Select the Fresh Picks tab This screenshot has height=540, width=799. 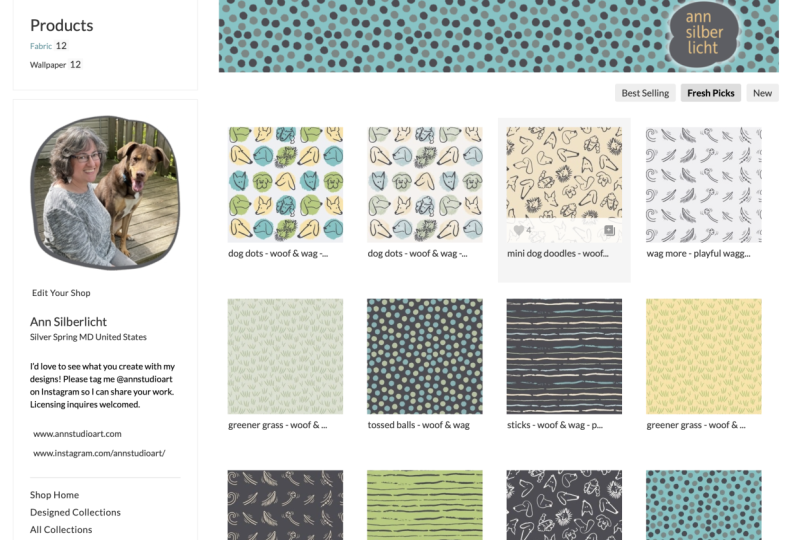pos(710,93)
